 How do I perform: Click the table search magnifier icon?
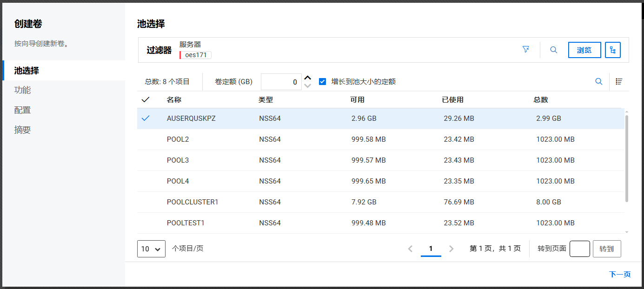(x=598, y=81)
